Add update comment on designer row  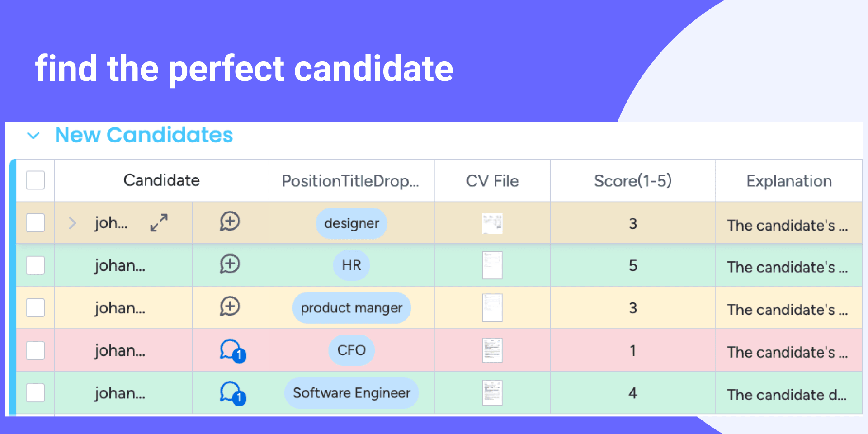230,222
